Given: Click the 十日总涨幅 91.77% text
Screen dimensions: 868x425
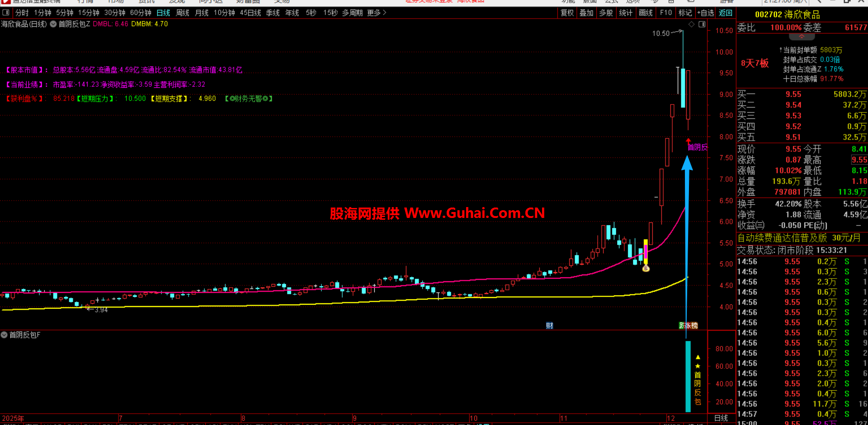Looking at the screenshot, I should [813, 79].
